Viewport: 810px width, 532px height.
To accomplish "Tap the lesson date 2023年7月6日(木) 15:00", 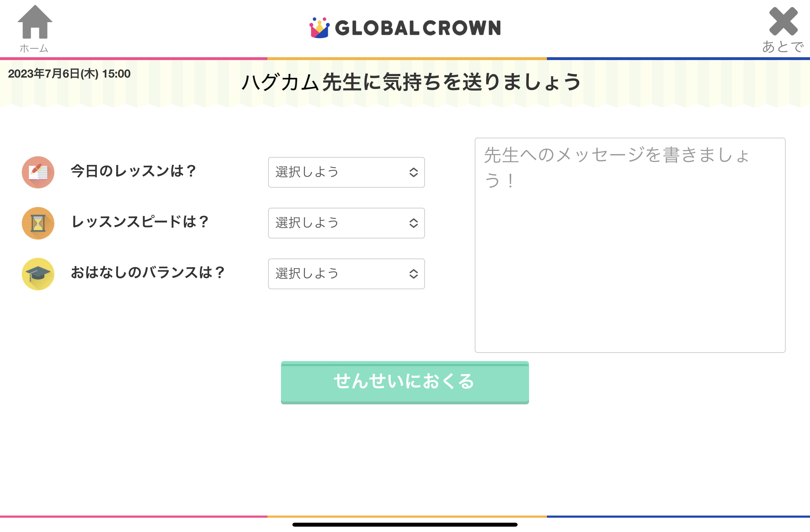I will (x=69, y=74).
